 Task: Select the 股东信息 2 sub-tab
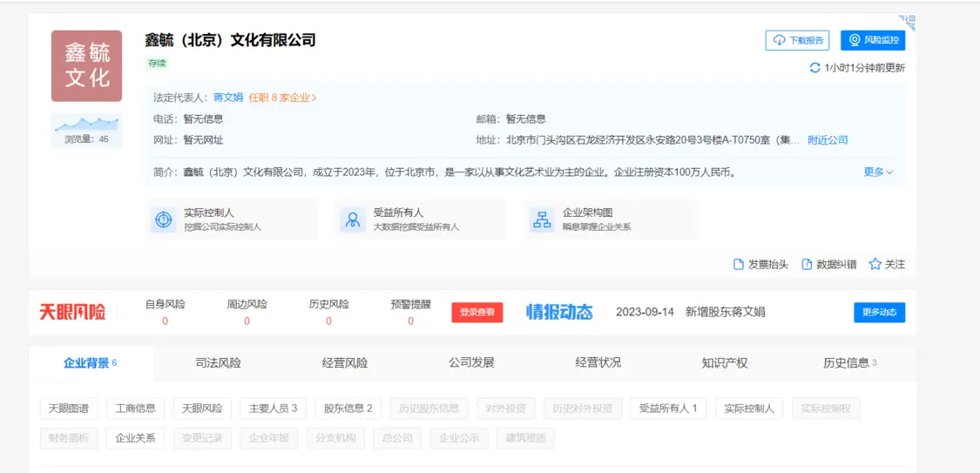click(348, 409)
